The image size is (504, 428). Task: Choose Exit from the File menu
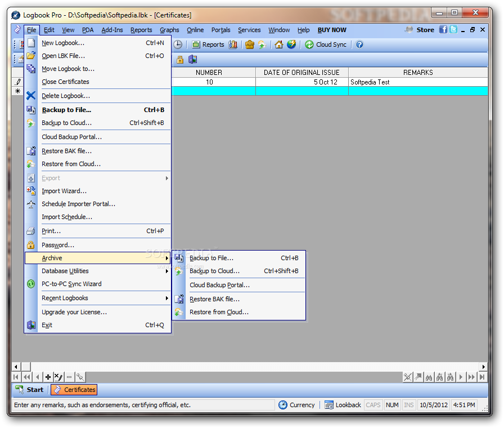[97, 326]
